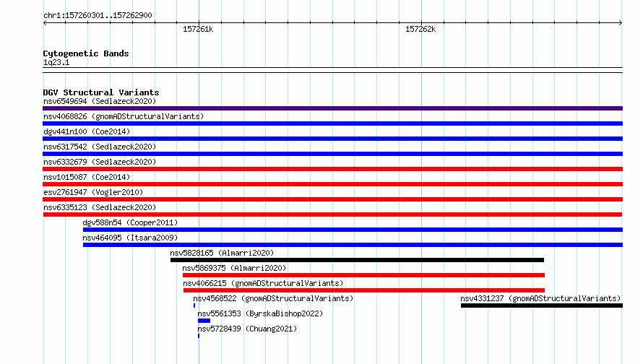Open dgv588n54 (Cooper2011) label
Viewport: 643px width, 364px height.
pos(130,222)
